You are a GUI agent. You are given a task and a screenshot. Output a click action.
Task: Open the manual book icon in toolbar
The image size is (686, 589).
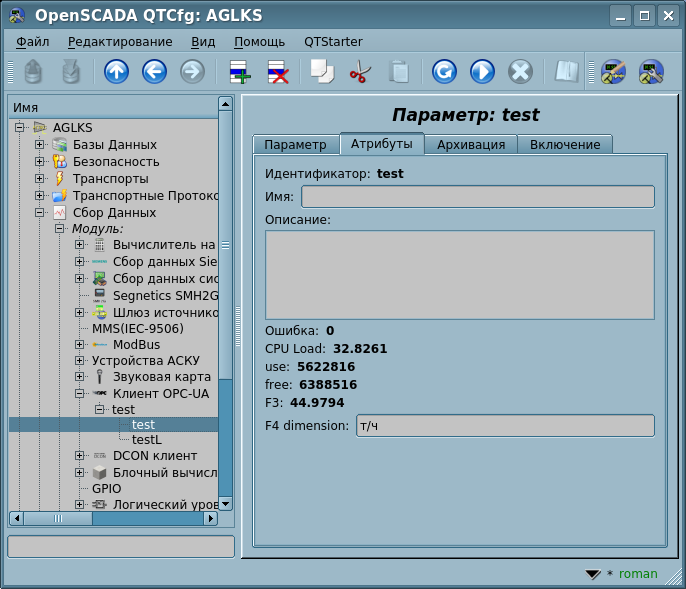pos(567,72)
